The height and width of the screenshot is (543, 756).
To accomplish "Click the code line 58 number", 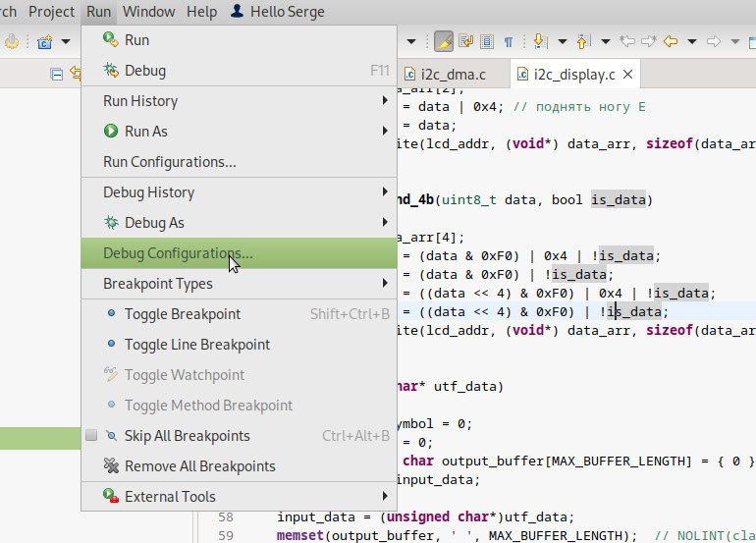I will 226,516.
